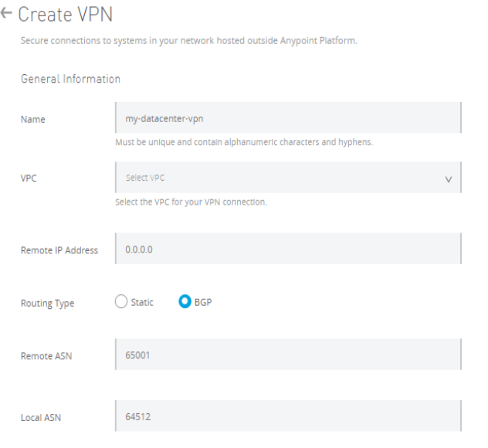Viewport: 488px width, 448px height.
Task: Click the VPC helper text below dropdown
Action: [x=190, y=203]
